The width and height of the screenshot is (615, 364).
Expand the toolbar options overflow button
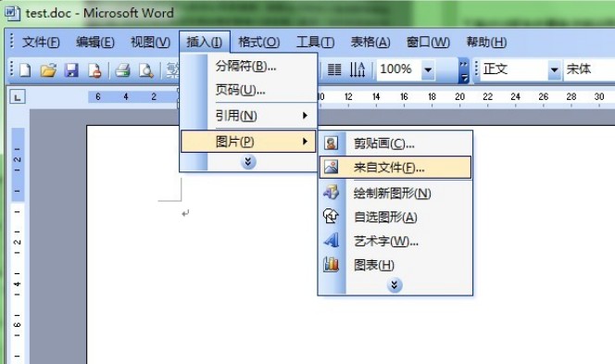click(464, 70)
